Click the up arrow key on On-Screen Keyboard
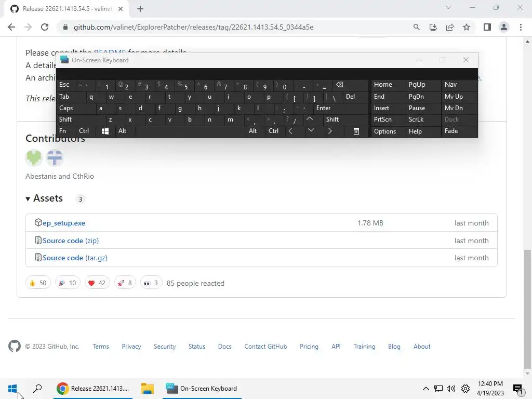 tap(310, 119)
